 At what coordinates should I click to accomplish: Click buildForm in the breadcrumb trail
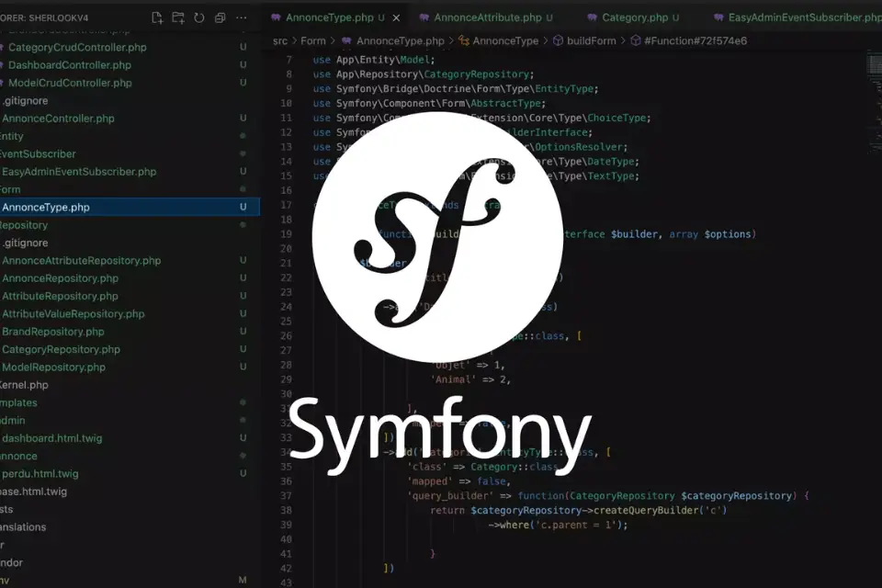[592, 40]
